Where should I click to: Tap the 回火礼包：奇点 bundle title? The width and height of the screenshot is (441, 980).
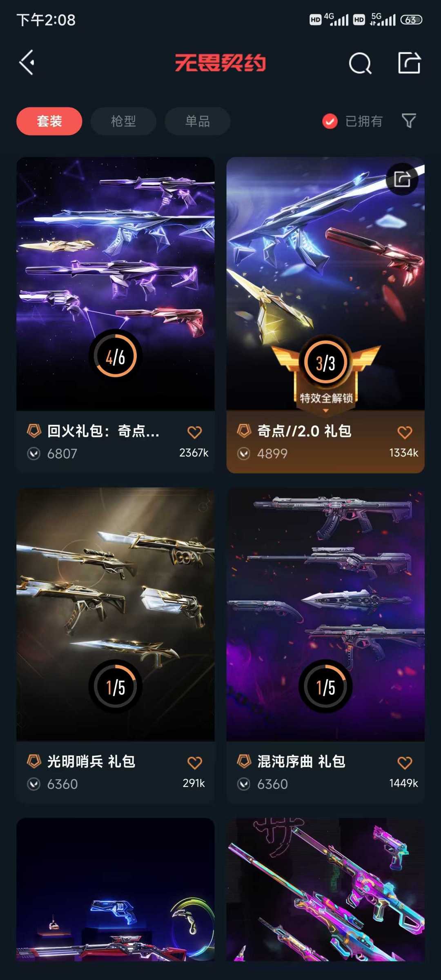pos(103,431)
